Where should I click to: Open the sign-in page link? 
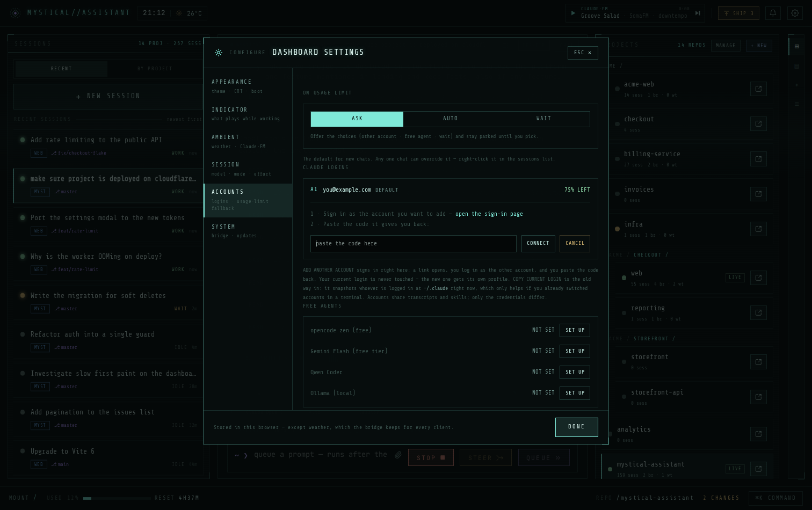coord(489,214)
